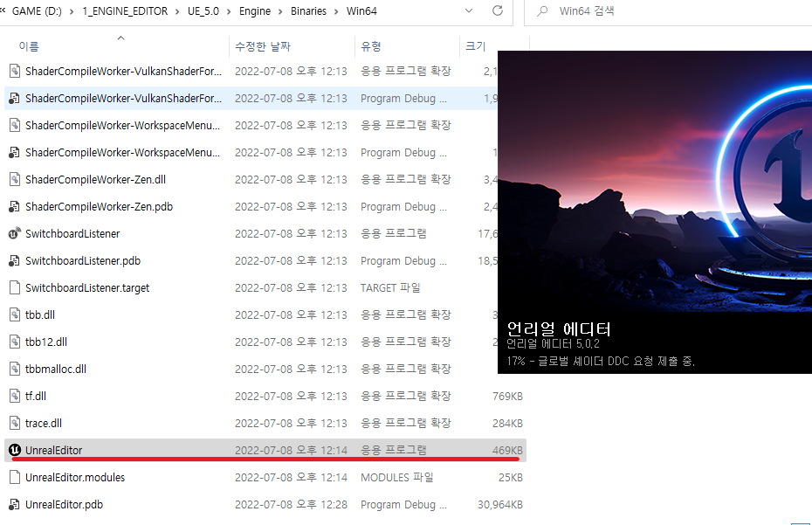Navigate to Engine breadcrumb
This screenshot has height=525, width=812.
(254, 10)
